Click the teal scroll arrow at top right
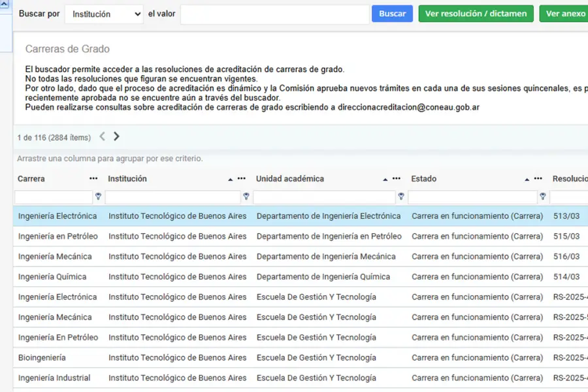The image size is (588, 392). coord(583,5)
